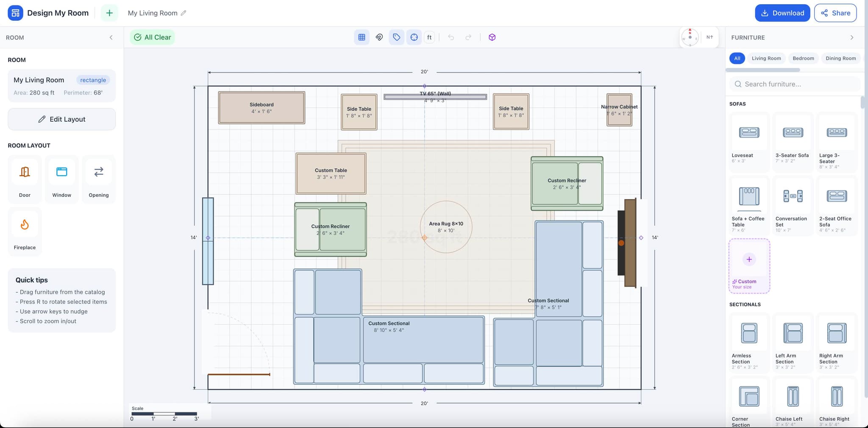Select the crosshair centering tool
This screenshot has width=868, height=428.
tap(413, 37)
